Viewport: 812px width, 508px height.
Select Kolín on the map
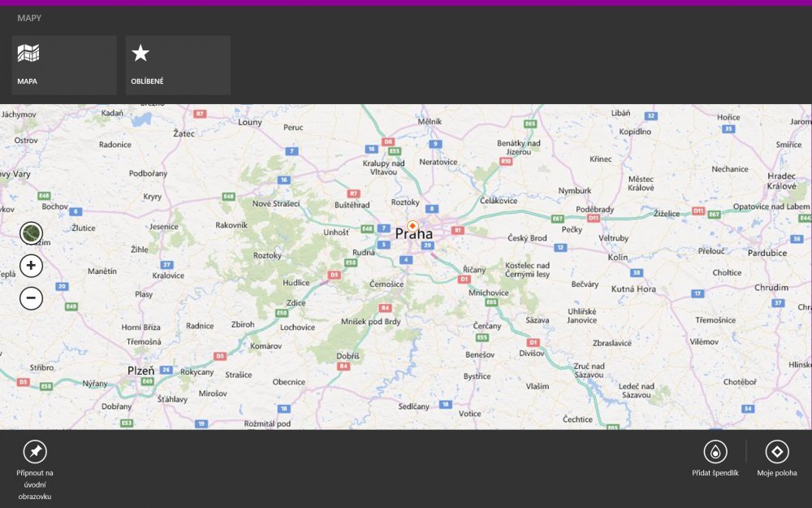click(618, 257)
